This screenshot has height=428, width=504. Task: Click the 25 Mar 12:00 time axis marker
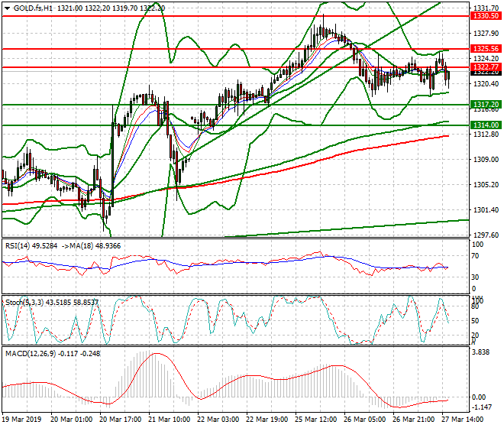point(316,420)
